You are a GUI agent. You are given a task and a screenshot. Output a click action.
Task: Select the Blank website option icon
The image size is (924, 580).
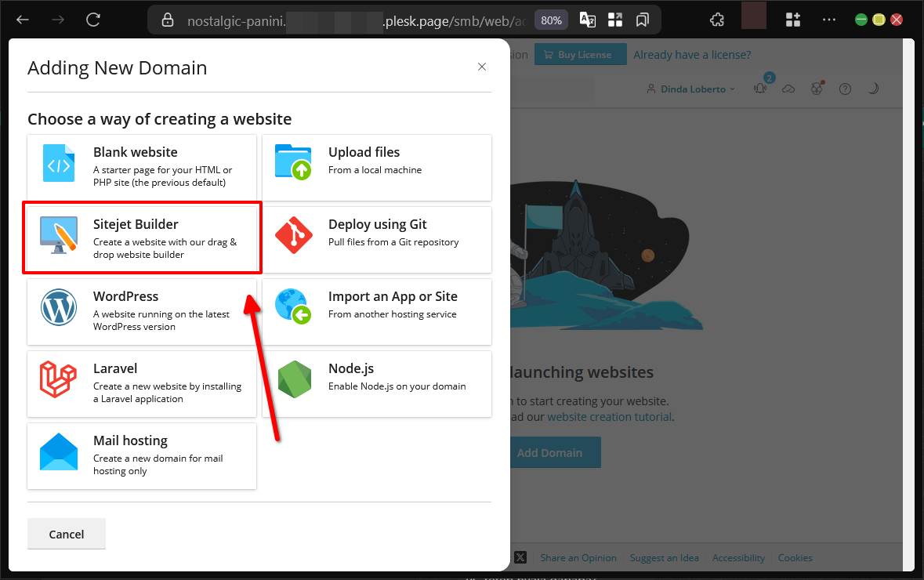click(x=59, y=163)
